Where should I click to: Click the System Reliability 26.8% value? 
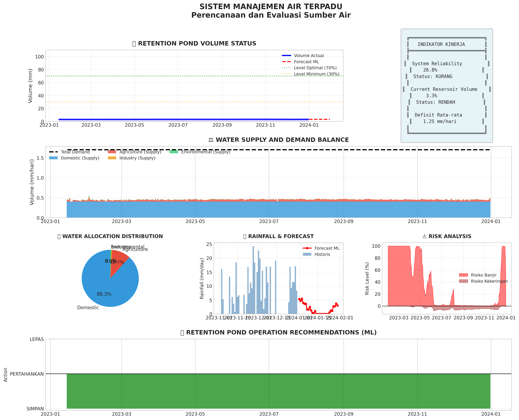[430, 70]
